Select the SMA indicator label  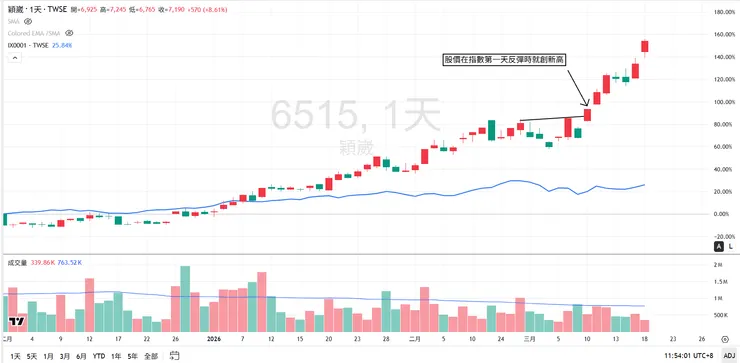(x=14, y=21)
